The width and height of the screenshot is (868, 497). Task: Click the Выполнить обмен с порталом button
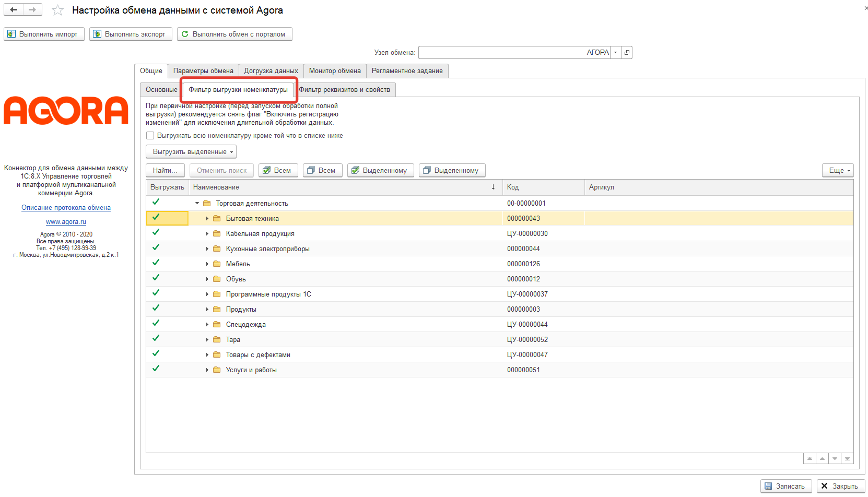coord(234,34)
